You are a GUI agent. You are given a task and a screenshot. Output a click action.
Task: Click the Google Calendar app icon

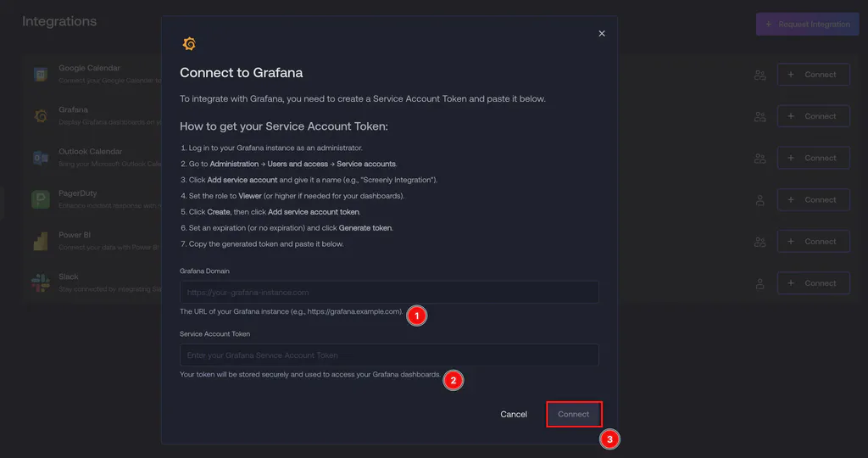click(41, 74)
